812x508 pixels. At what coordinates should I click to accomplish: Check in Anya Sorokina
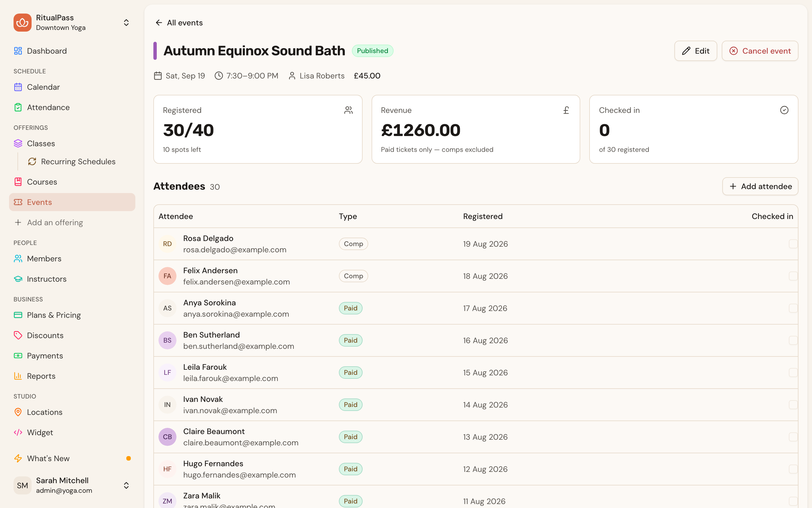(793, 308)
